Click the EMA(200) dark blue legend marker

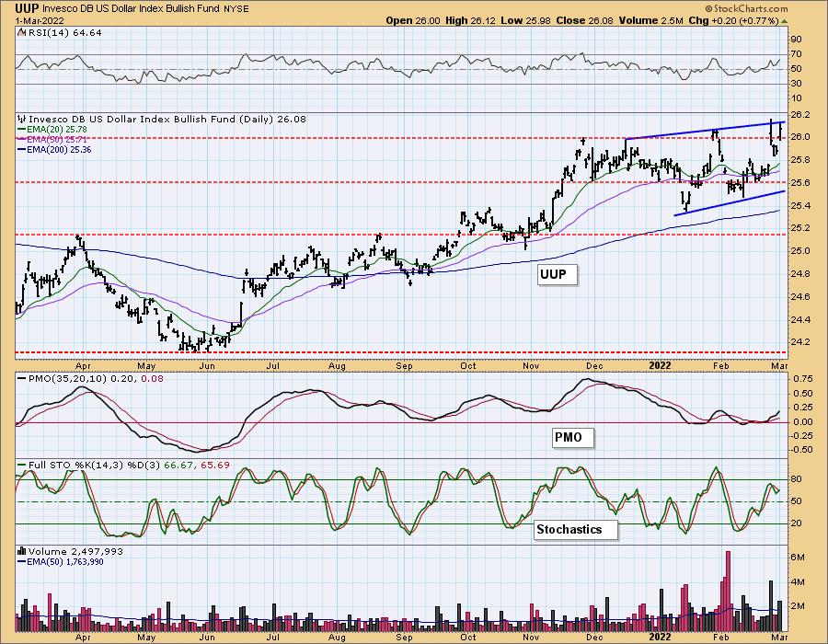(22, 150)
